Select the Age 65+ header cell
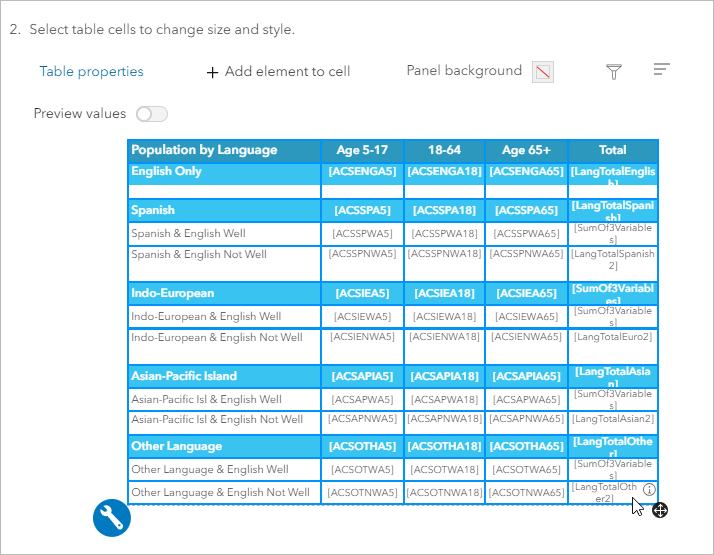 [x=526, y=151]
